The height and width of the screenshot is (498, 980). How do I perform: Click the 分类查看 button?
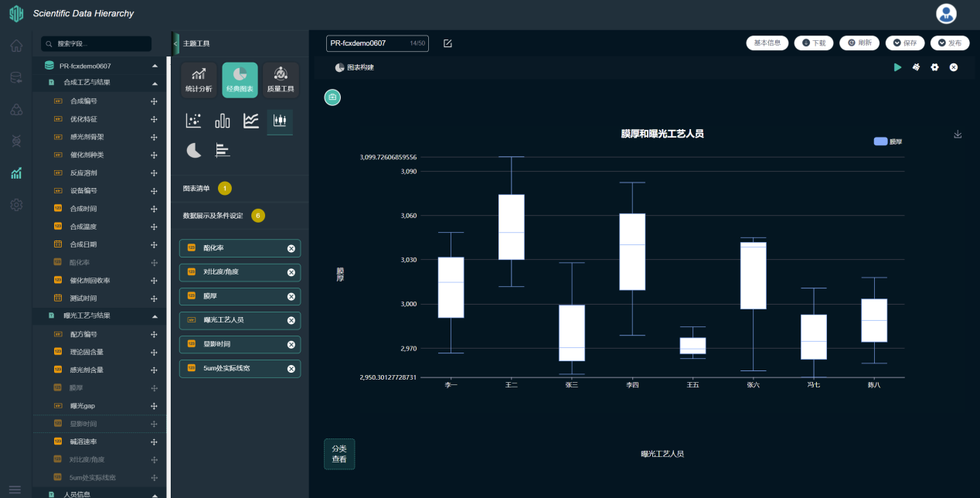point(339,454)
